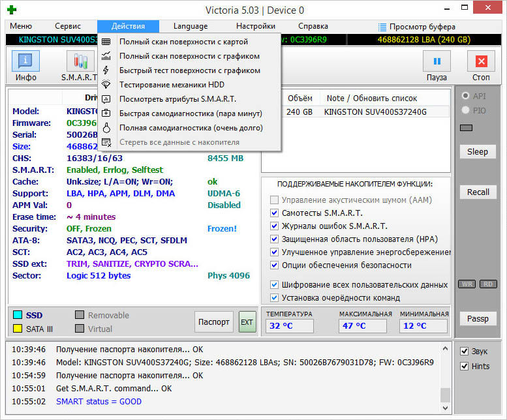Click the green cross application icon
This screenshot has height=420, width=507.
pyautogui.click(x=10, y=10)
